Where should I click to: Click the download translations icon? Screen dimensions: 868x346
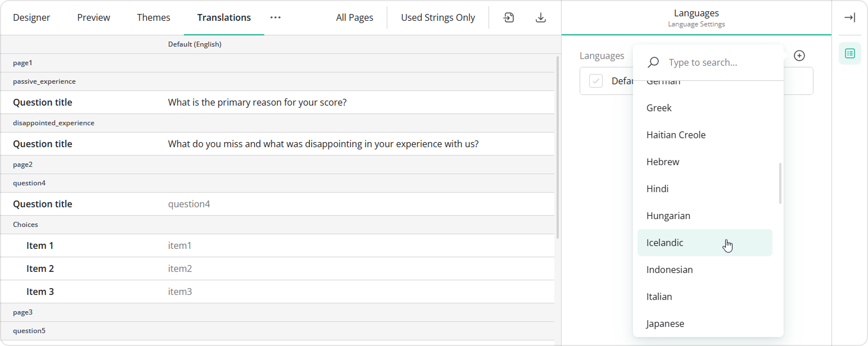(x=540, y=17)
